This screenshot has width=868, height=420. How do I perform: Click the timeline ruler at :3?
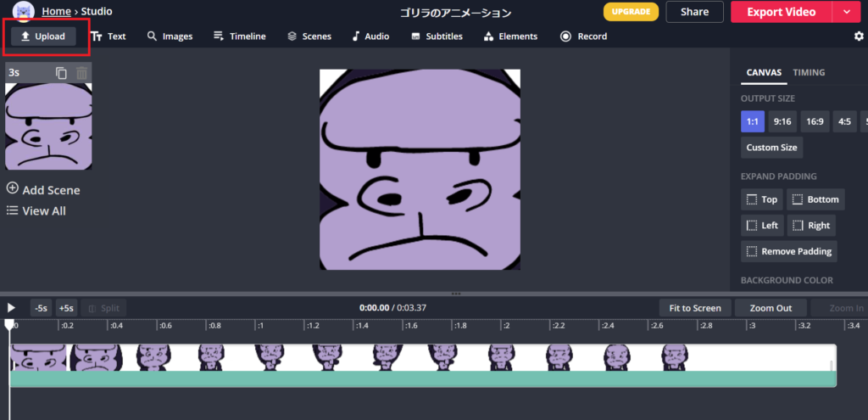coord(752,326)
